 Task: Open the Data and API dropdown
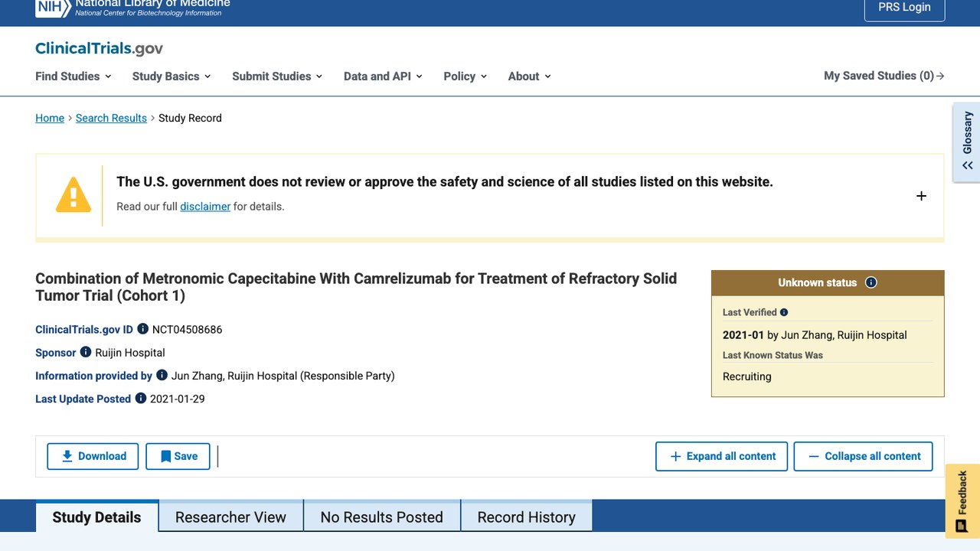(383, 76)
